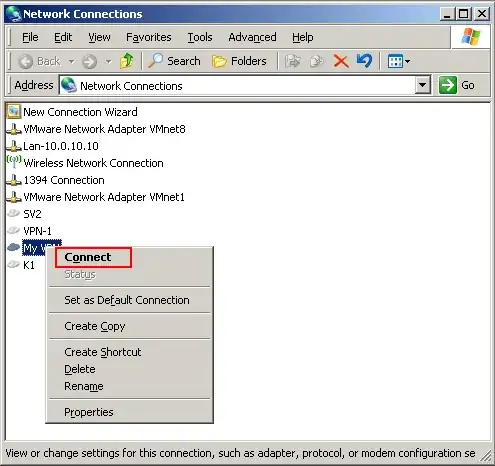Open the Views dropdown button

[398, 61]
